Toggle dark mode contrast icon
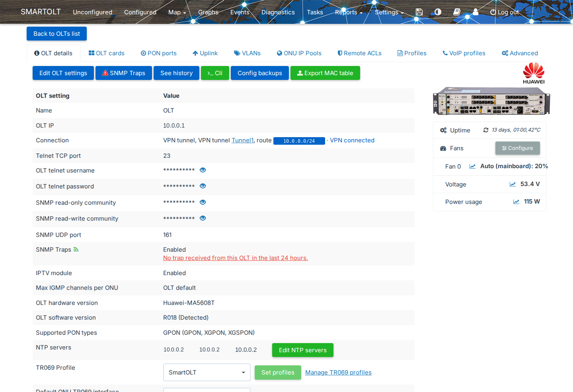This screenshot has height=392, width=573. click(438, 12)
